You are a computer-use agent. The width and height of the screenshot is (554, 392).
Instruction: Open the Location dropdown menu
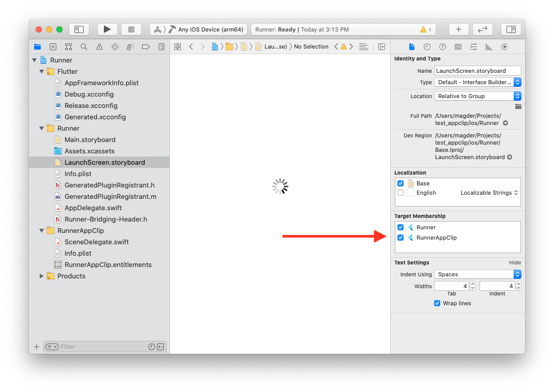click(x=477, y=96)
